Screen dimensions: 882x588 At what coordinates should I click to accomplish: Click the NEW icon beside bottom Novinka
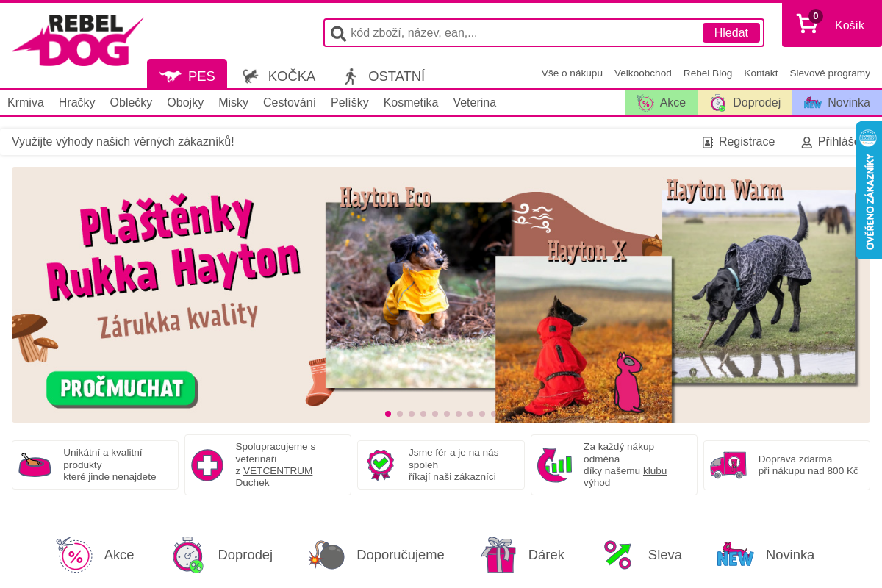pos(736,555)
